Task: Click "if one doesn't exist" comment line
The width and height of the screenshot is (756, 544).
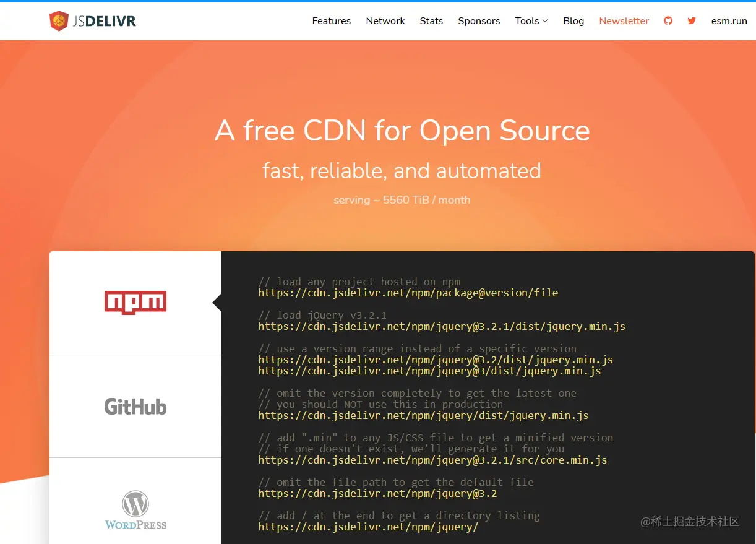Action: pyautogui.click(x=411, y=449)
